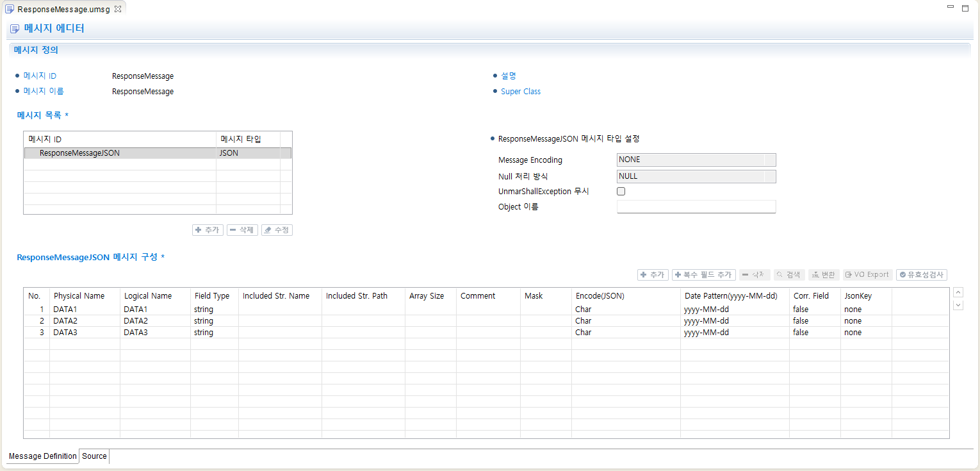Click the 삭제 icon below the message list
Screen dimensions: 980x471
point(241,229)
